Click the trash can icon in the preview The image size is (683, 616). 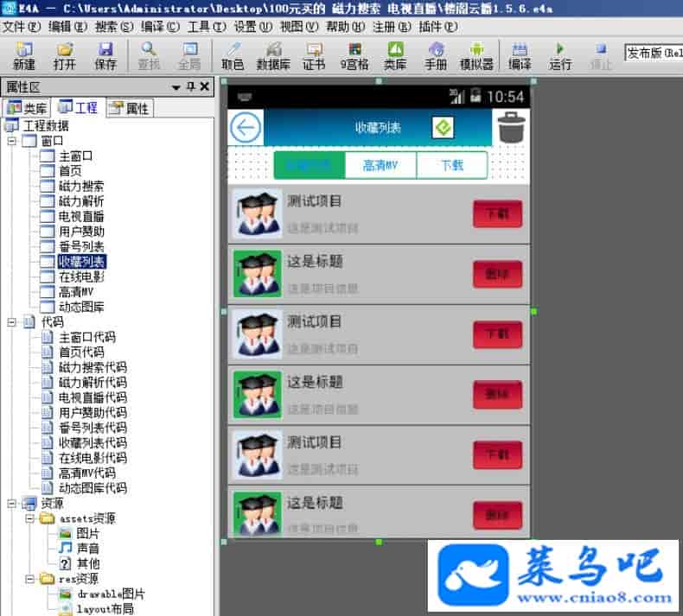click(511, 128)
